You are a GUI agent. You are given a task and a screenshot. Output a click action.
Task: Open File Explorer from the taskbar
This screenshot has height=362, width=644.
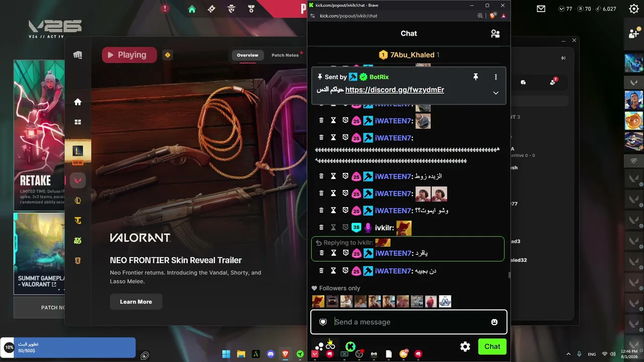241,354
